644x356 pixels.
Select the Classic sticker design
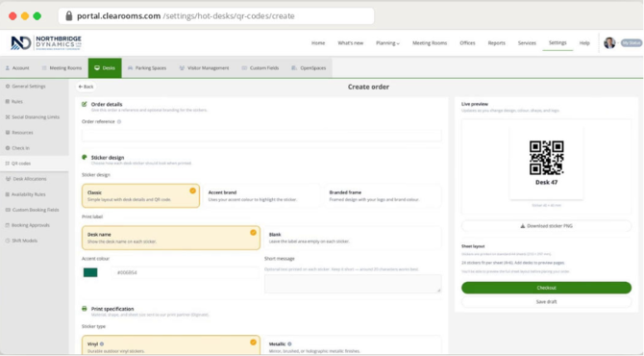[x=141, y=195]
